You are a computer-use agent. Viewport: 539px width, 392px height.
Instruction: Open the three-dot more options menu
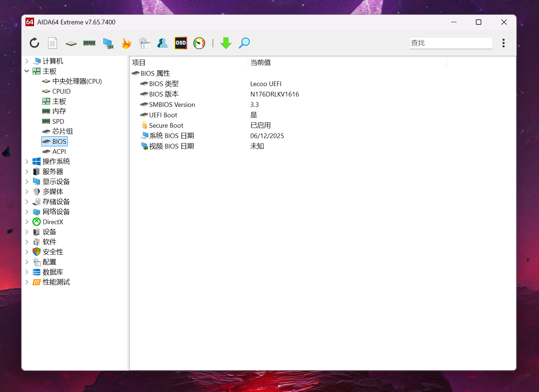pyautogui.click(x=503, y=43)
